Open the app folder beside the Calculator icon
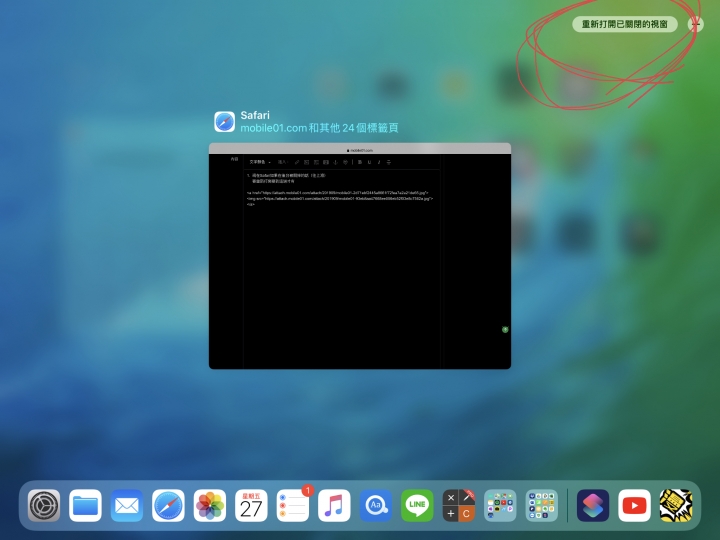This screenshot has width=720, height=540. pos(500,506)
